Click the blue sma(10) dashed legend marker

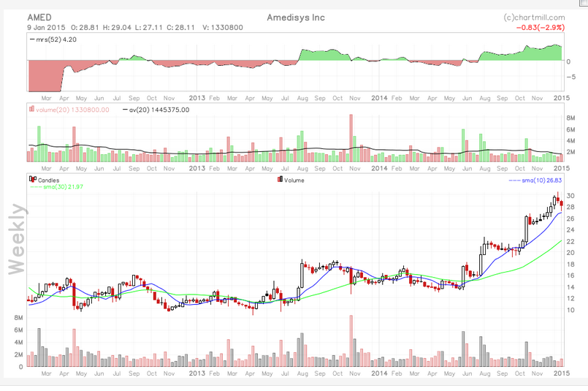click(x=514, y=181)
